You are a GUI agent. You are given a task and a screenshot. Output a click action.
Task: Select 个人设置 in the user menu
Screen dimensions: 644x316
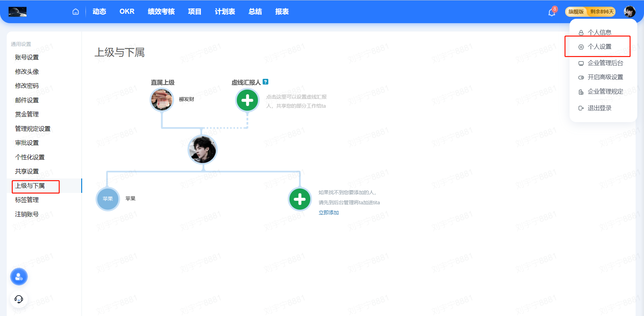[599, 47]
